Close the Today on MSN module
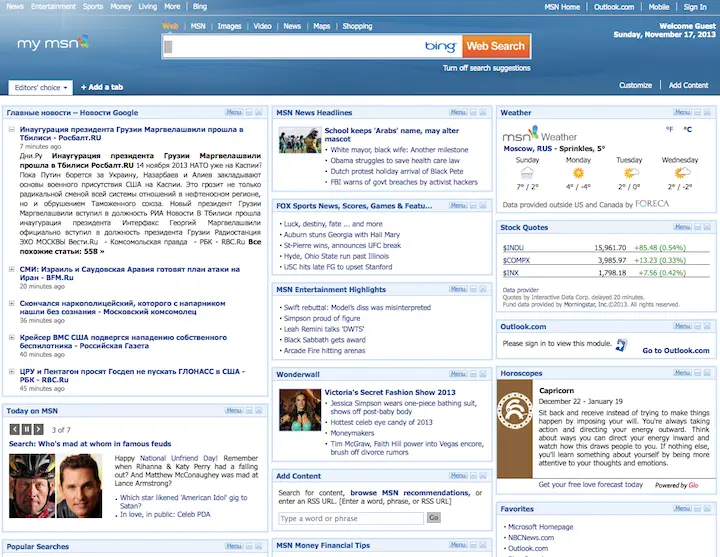720x557 pixels. [259, 410]
